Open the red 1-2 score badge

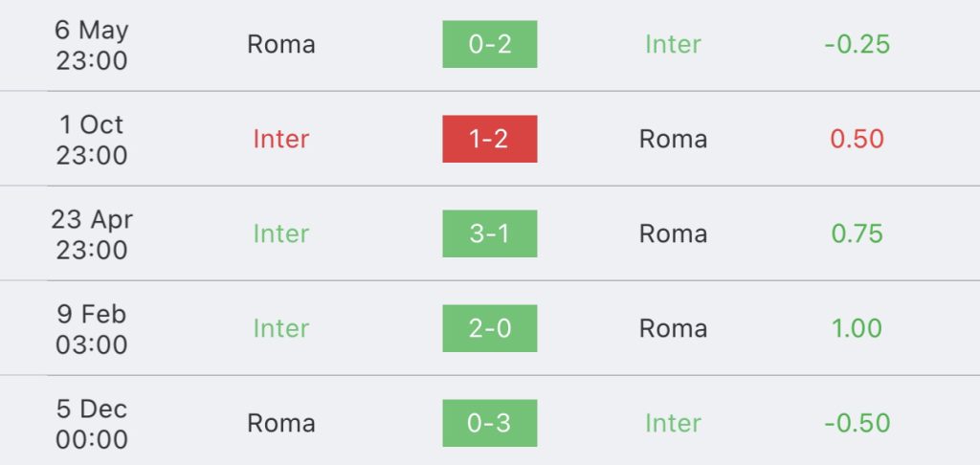(x=489, y=139)
